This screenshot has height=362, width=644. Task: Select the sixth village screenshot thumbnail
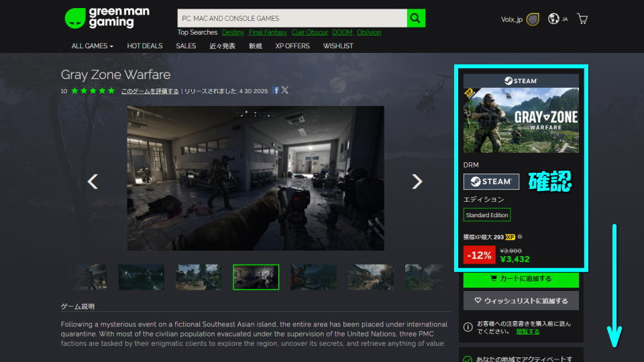tap(370, 277)
